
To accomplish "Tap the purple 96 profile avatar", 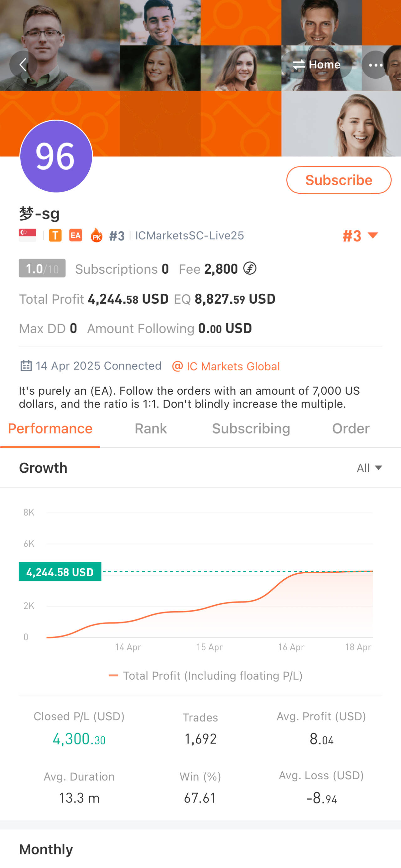I will tap(56, 156).
